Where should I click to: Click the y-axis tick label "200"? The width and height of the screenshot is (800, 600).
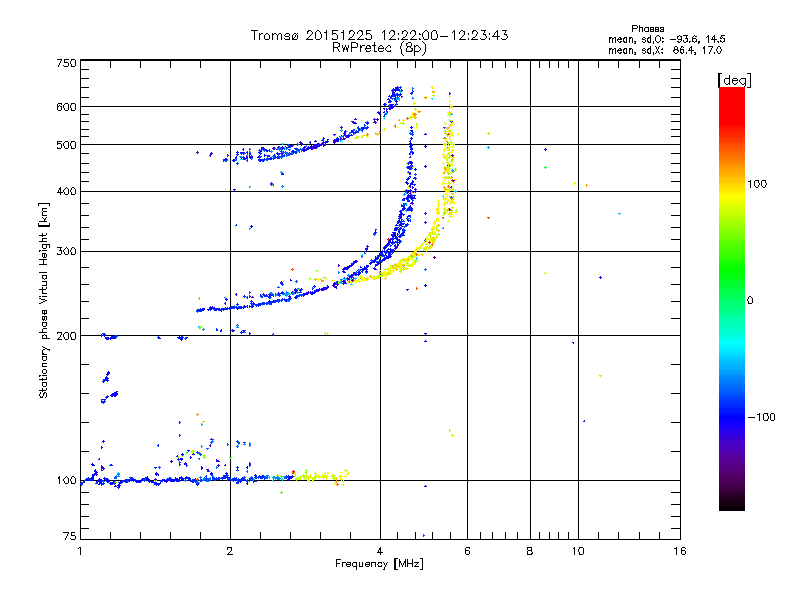click(x=66, y=336)
